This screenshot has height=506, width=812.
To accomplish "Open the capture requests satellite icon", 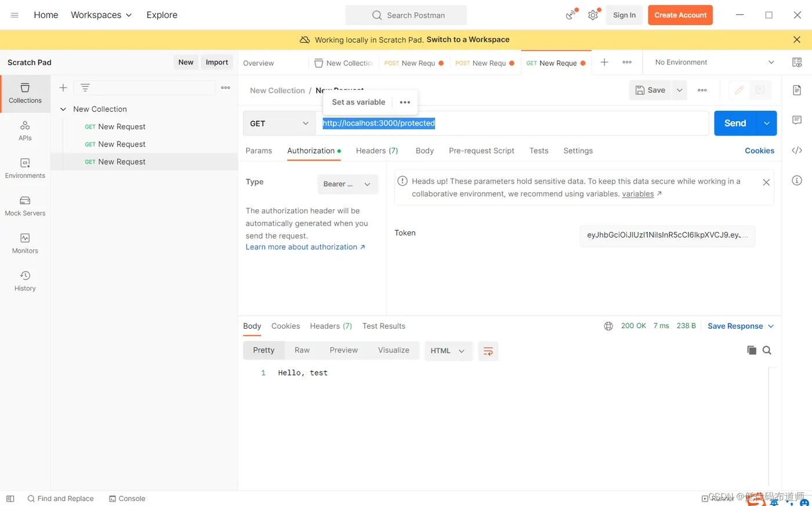I will click(x=571, y=15).
